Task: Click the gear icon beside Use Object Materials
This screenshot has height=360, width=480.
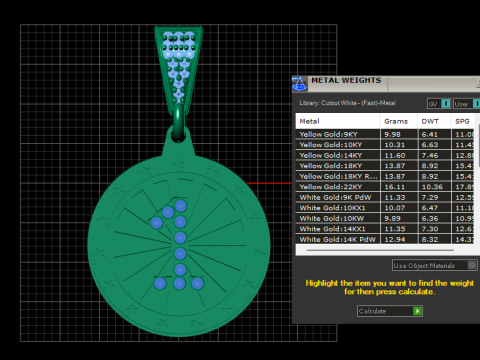Action: [472, 265]
